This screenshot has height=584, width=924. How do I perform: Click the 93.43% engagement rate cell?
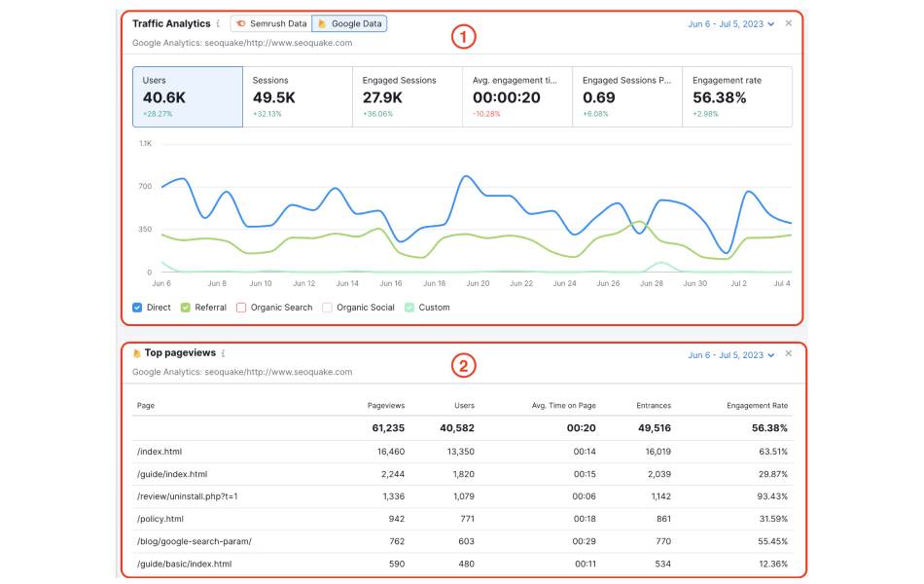pyautogui.click(x=772, y=496)
